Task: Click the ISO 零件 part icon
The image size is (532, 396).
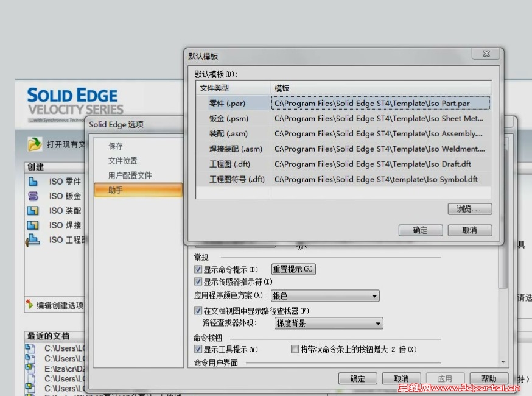Action: pos(33,182)
